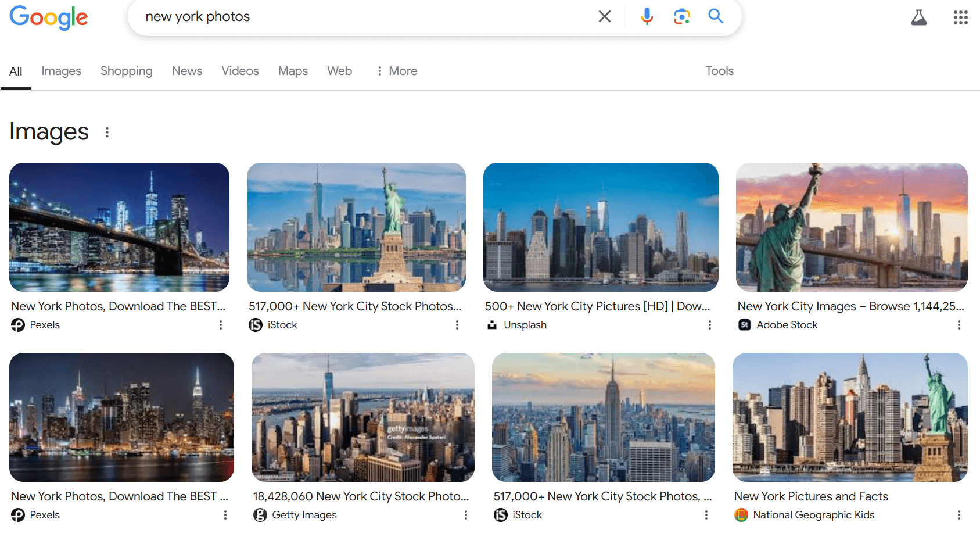Open the Tools panel
The width and height of the screenshot is (980, 533).
[719, 71]
